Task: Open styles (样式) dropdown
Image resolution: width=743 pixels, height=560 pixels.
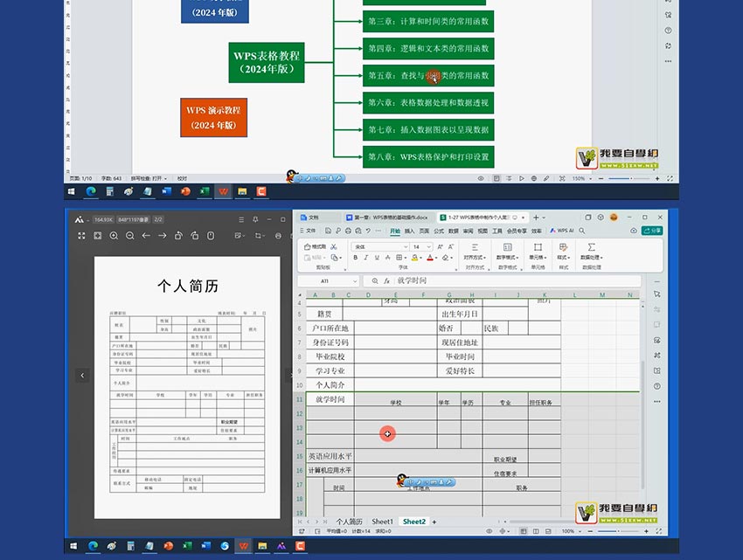Action: click(563, 252)
